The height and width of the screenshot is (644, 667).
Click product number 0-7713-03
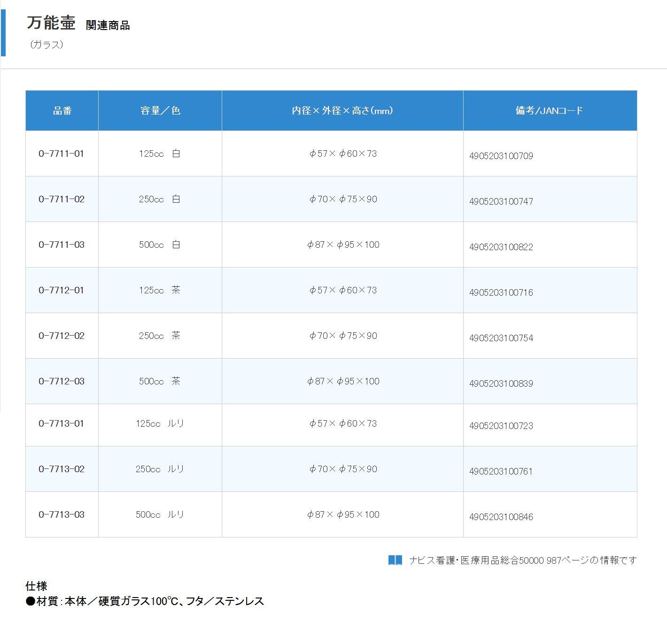tap(62, 515)
